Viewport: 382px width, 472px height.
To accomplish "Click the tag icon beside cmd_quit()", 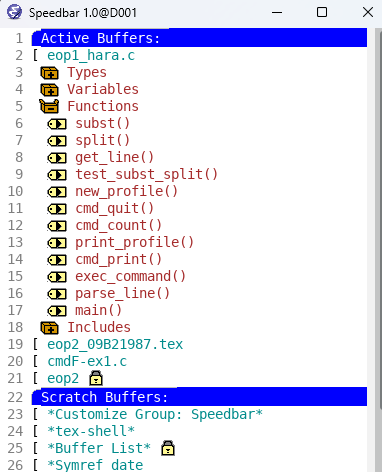I will (x=57, y=209).
